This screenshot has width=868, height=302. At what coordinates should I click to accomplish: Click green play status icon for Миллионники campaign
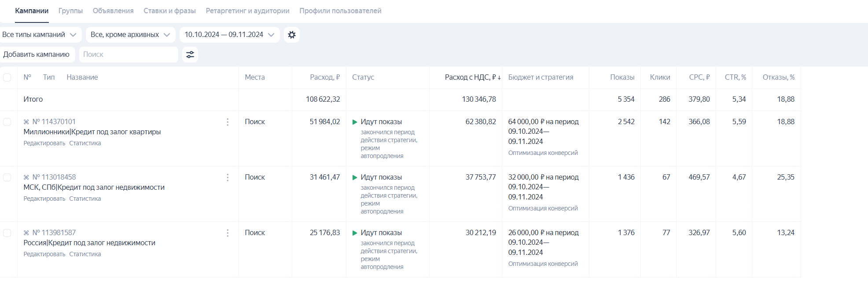pyautogui.click(x=355, y=122)
